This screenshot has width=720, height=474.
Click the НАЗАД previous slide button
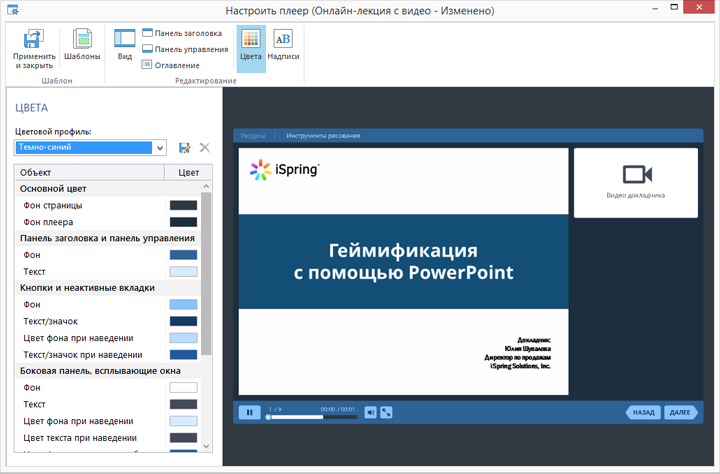click(643, 412)
